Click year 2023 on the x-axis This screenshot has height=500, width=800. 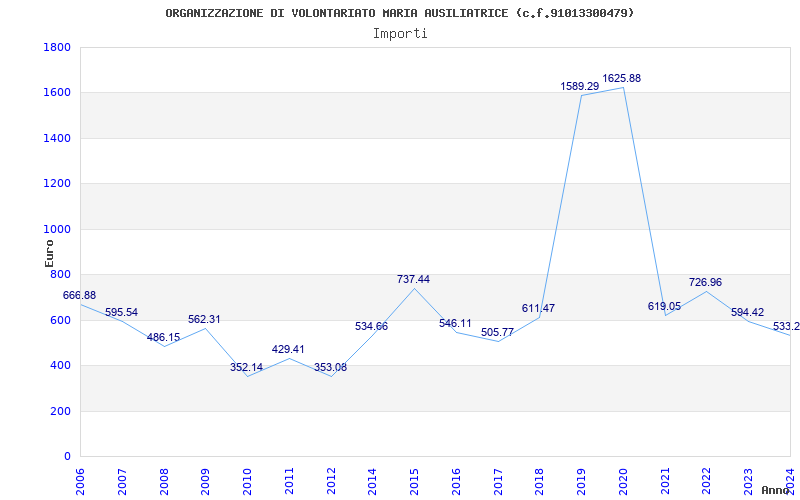coord(748,481)
